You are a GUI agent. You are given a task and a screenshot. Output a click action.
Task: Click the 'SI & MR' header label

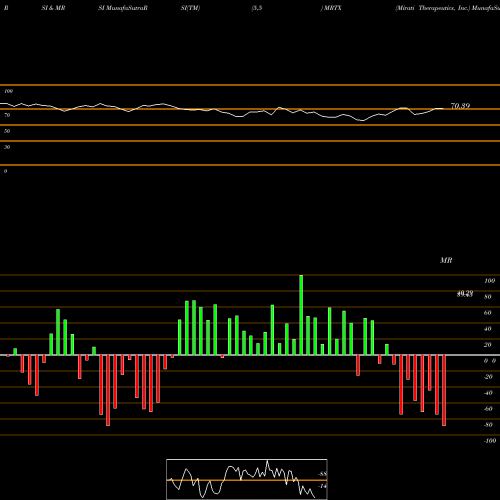tap(53, 8)
